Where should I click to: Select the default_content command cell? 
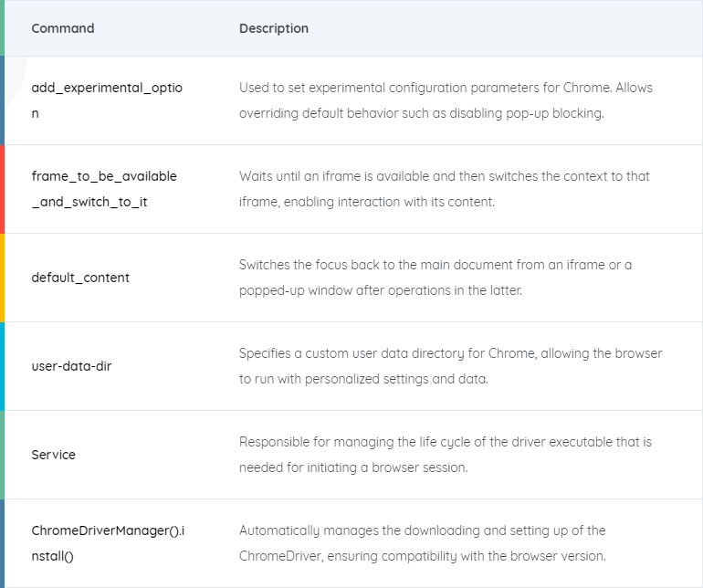[x=80, y=278]
